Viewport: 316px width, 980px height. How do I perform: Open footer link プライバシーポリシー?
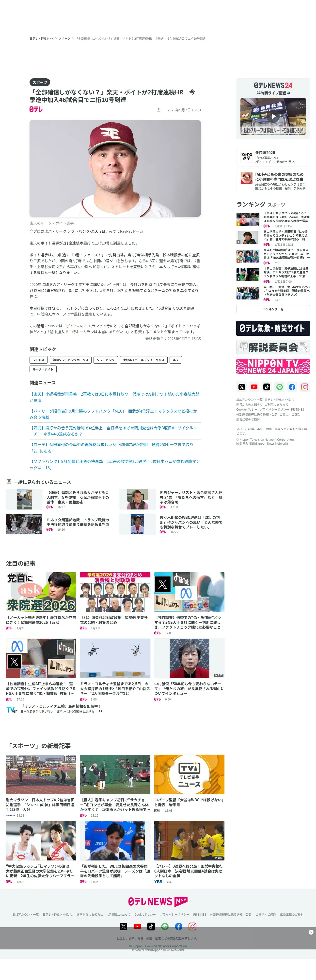(174, 915)
